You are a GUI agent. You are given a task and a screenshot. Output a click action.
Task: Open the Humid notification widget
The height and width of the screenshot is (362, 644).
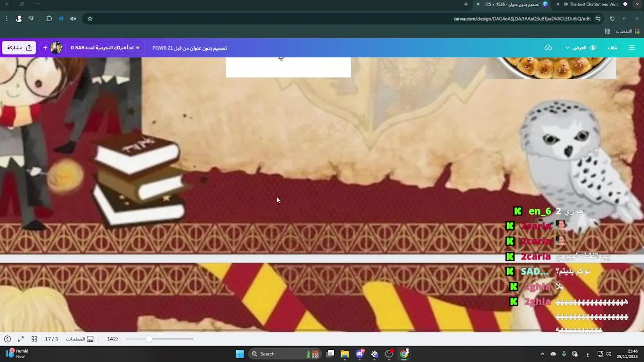click(17, 354)
